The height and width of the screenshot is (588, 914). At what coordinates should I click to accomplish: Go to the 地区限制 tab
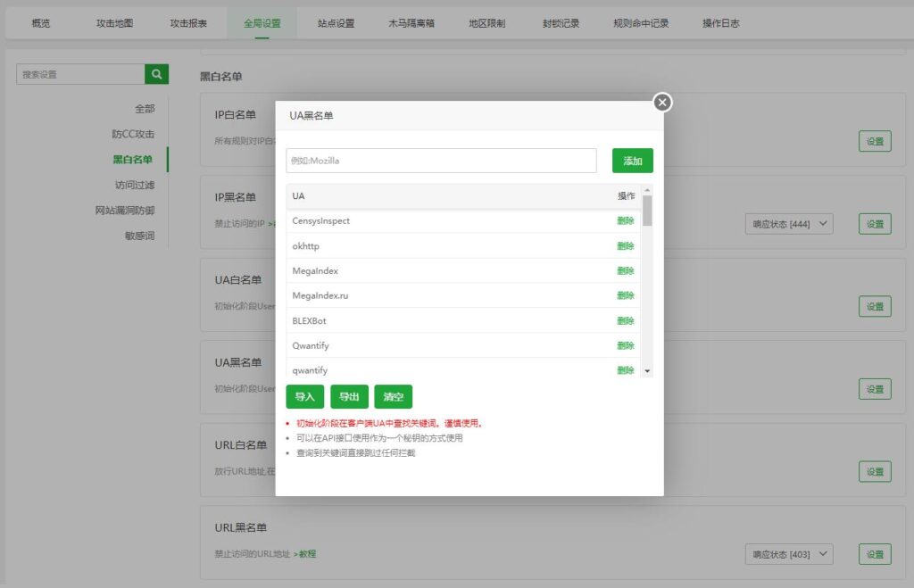(x=487, y=23)
